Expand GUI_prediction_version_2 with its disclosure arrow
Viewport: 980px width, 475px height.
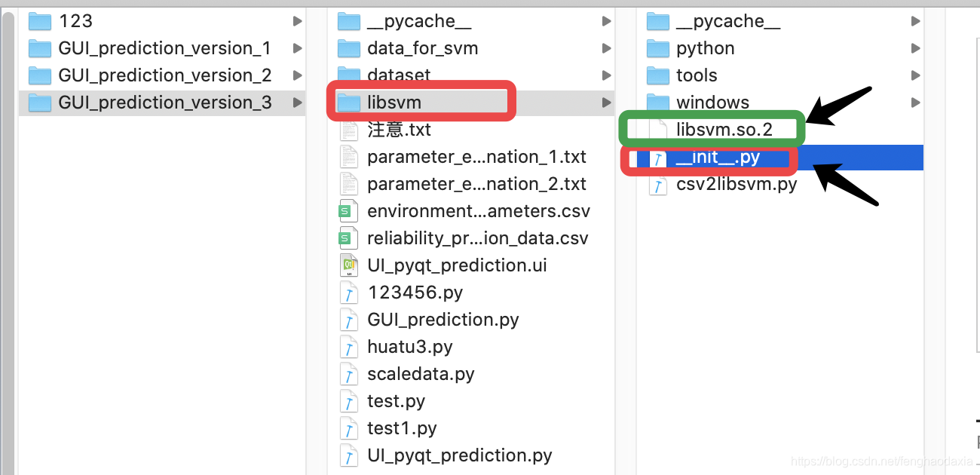pos(297,75)
